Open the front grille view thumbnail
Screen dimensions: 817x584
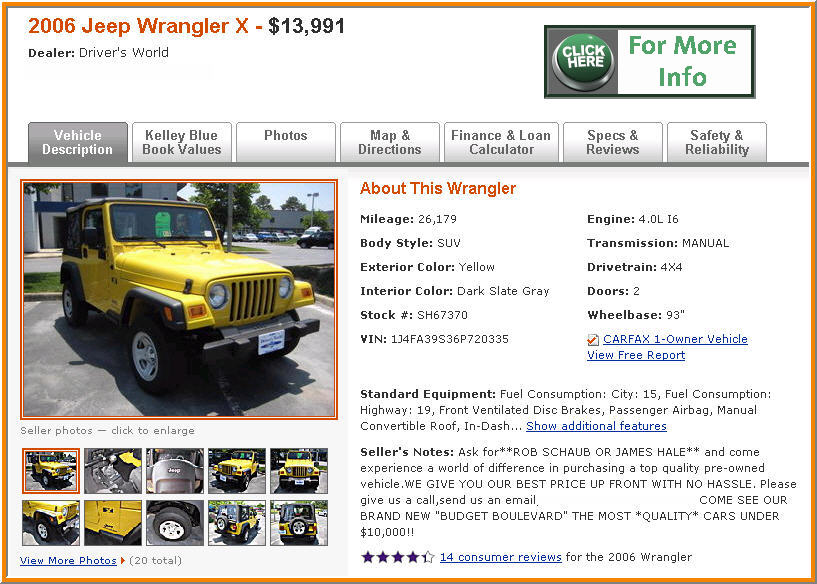coord(299,471)
